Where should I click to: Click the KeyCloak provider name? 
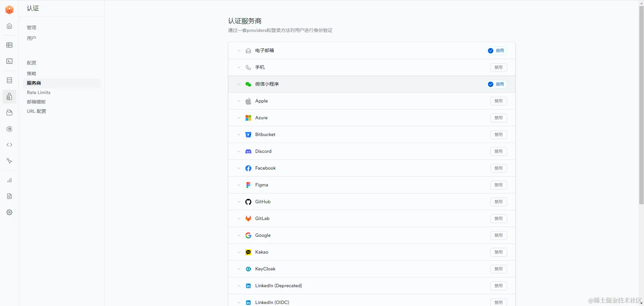click(265, 269)
